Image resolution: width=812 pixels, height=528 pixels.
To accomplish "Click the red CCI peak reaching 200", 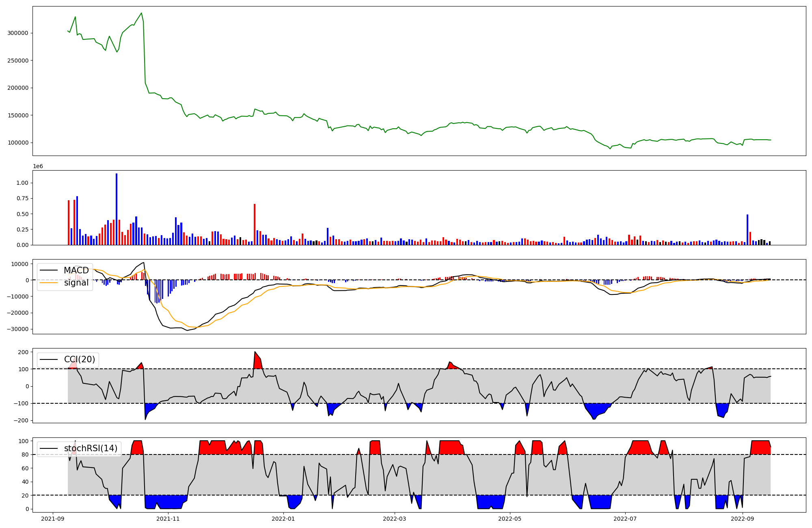I will coord(257,360).
